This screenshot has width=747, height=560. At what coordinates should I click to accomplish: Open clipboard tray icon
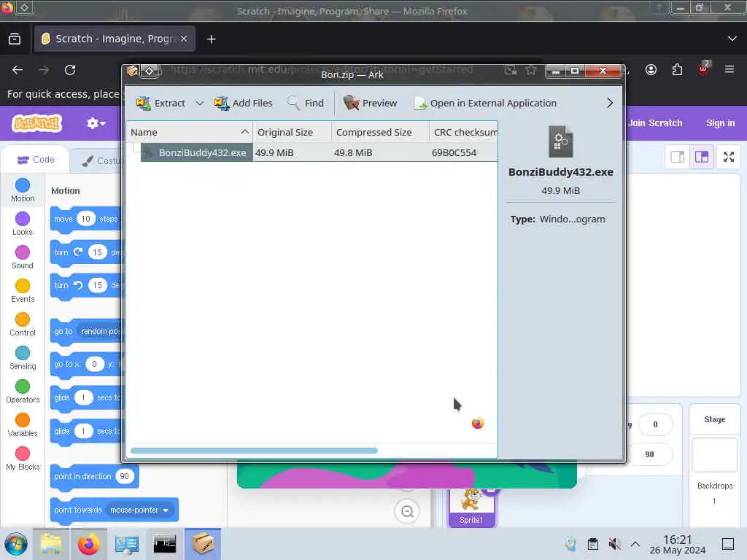(592, 544)
